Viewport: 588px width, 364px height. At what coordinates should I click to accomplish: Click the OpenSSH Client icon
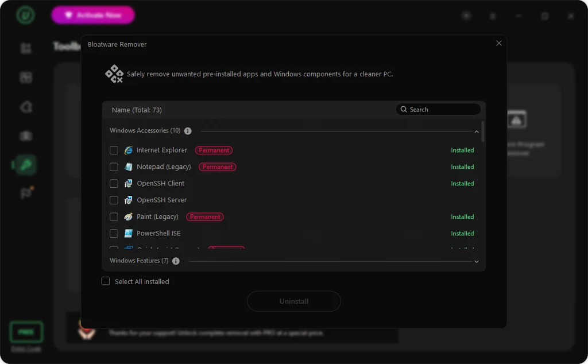coord(128,184)
